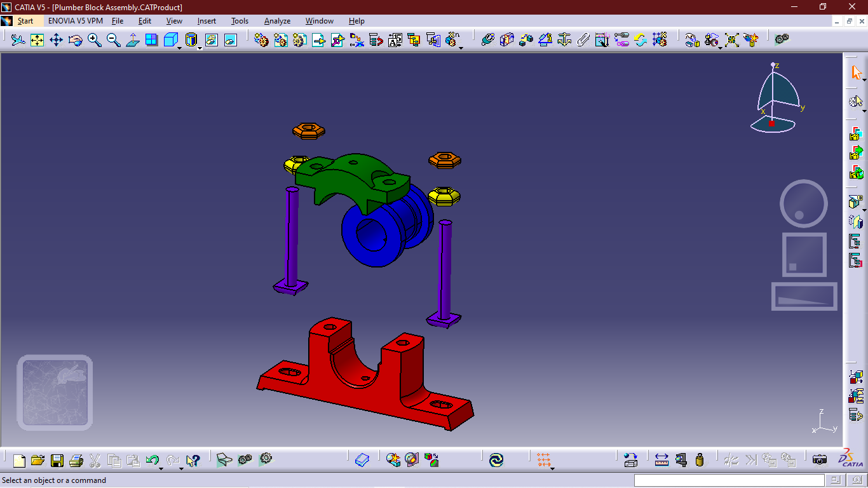This screenshot has height=488, width=868.
Task: Open the Capture camera tool
Action: 820,459
